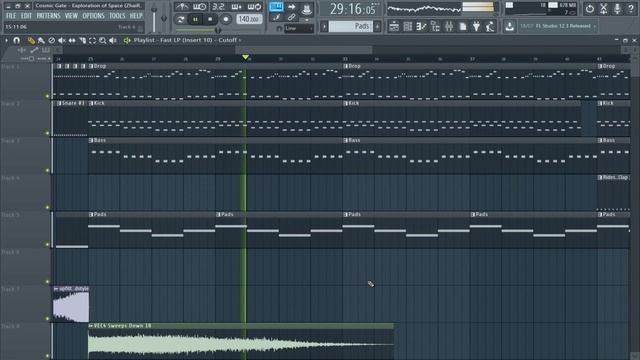Screen dimensions: 640x360
Task: Open clip menu of first Drop pattern
Action: [91, 66]
